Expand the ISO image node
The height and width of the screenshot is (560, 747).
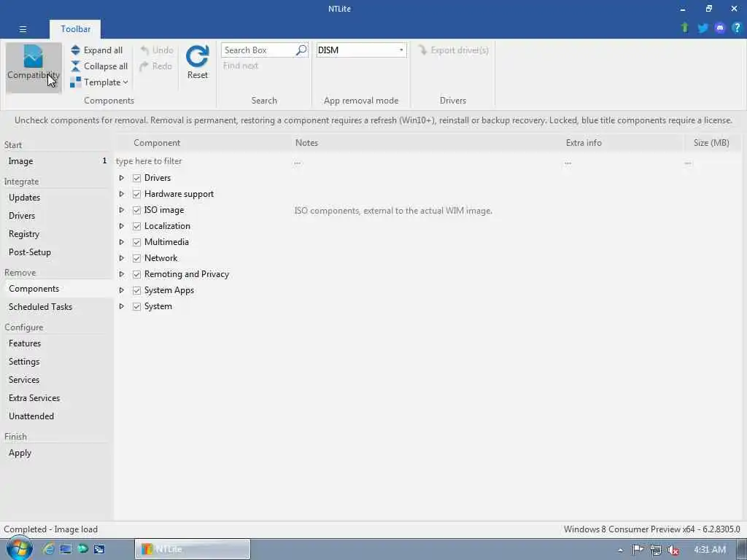click(122, 210)
